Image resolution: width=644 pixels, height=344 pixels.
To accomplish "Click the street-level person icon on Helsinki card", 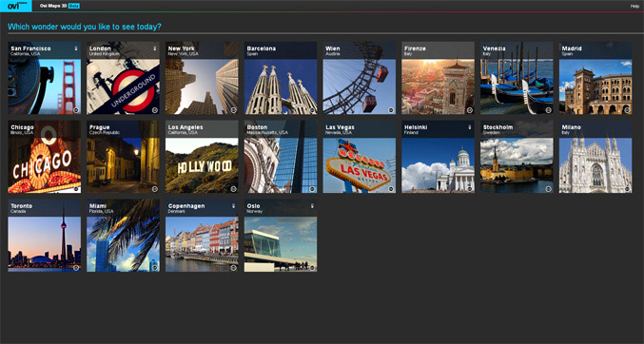I will point(470,127).
